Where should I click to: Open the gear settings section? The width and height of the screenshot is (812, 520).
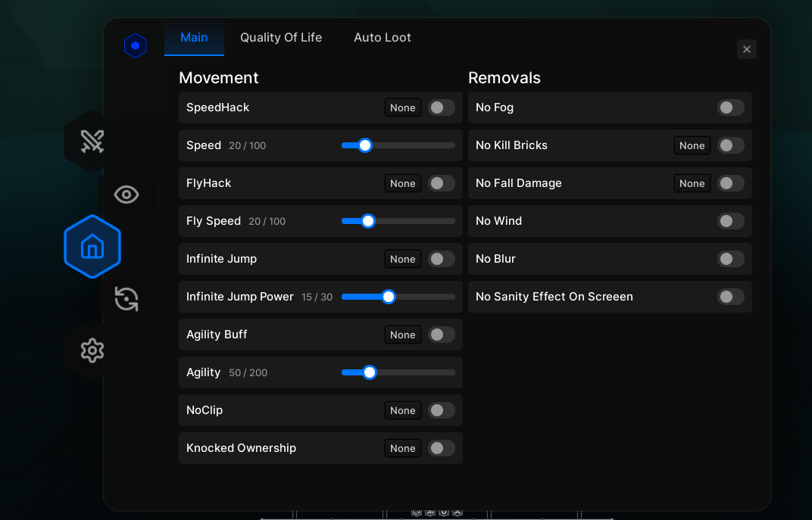(x=92, y=350)
